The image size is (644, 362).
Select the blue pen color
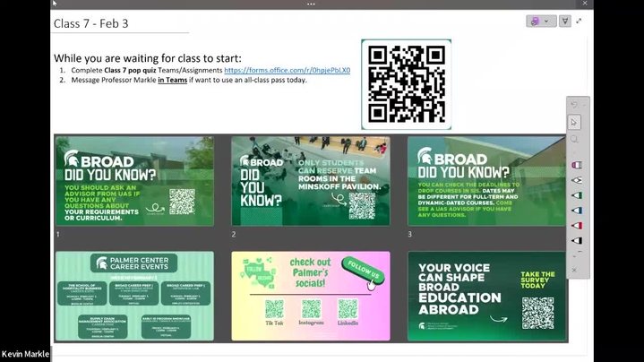point(575,211)
